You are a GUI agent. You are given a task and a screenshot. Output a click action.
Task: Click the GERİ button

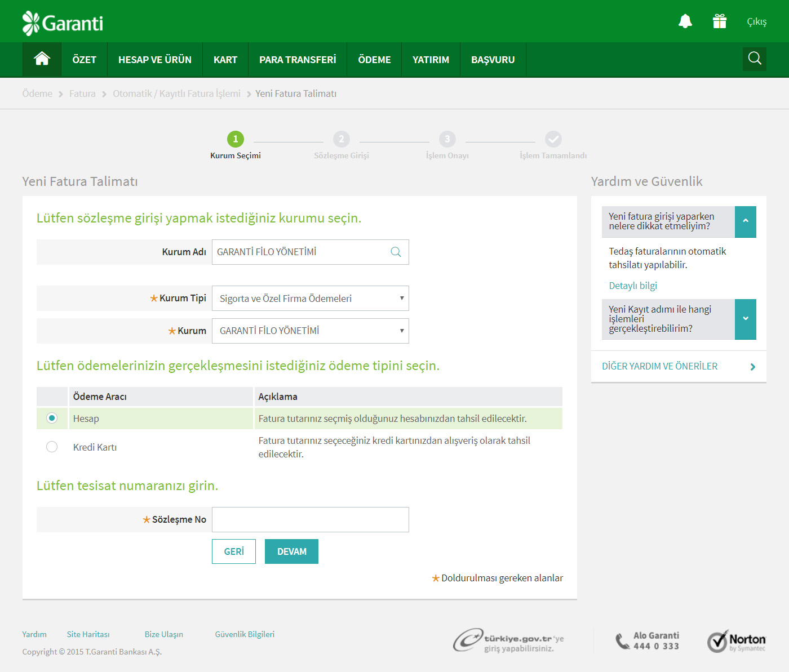point(234,551)
